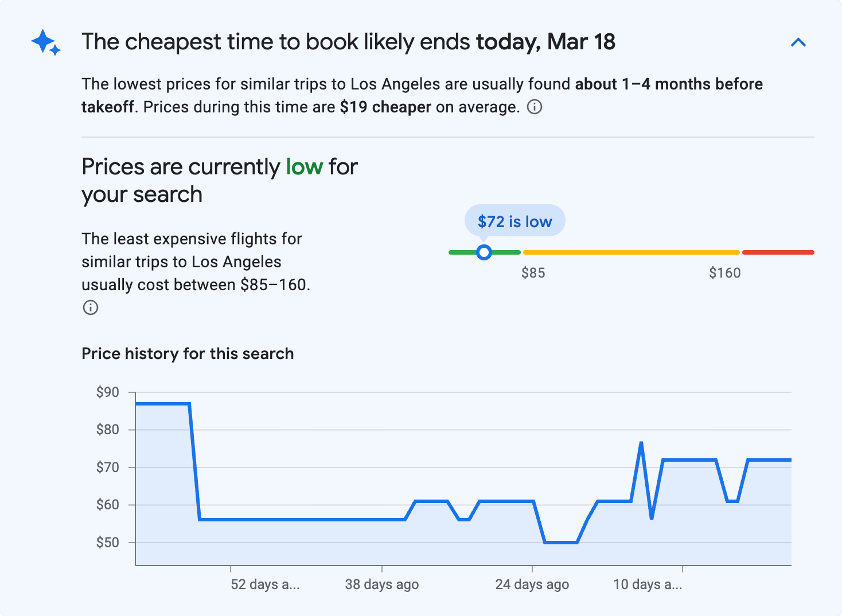Click the yellow typical-price segment of the bar
The width and height of the screenshot is (842, 616).
point(631,252)
